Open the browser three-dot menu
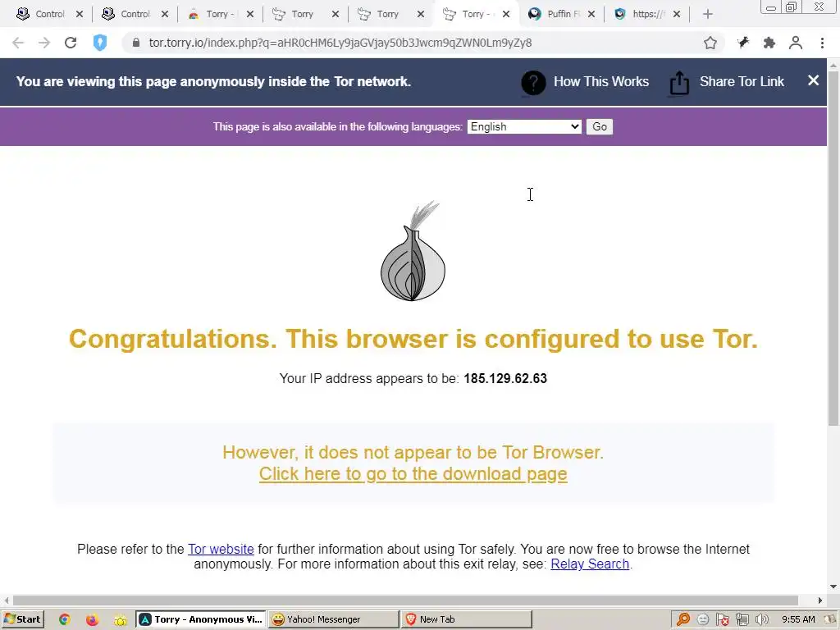Viewport: 840px width, 630px height. (822, 43)
